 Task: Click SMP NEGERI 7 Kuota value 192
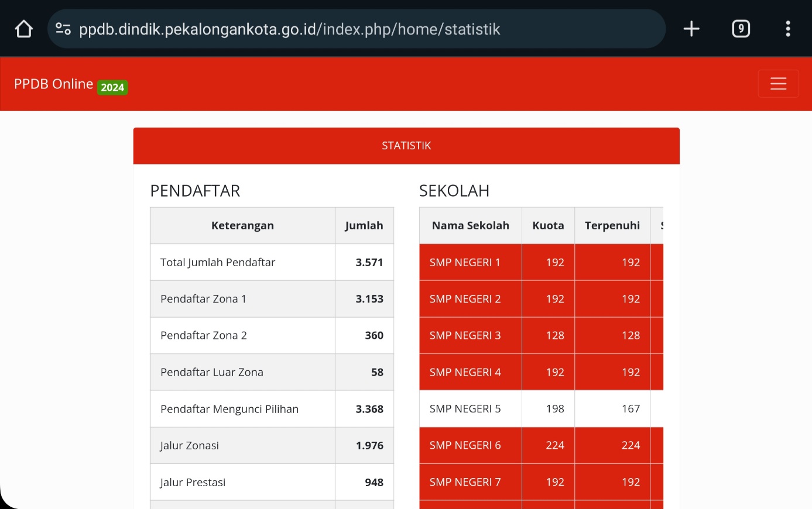[555, 483]
